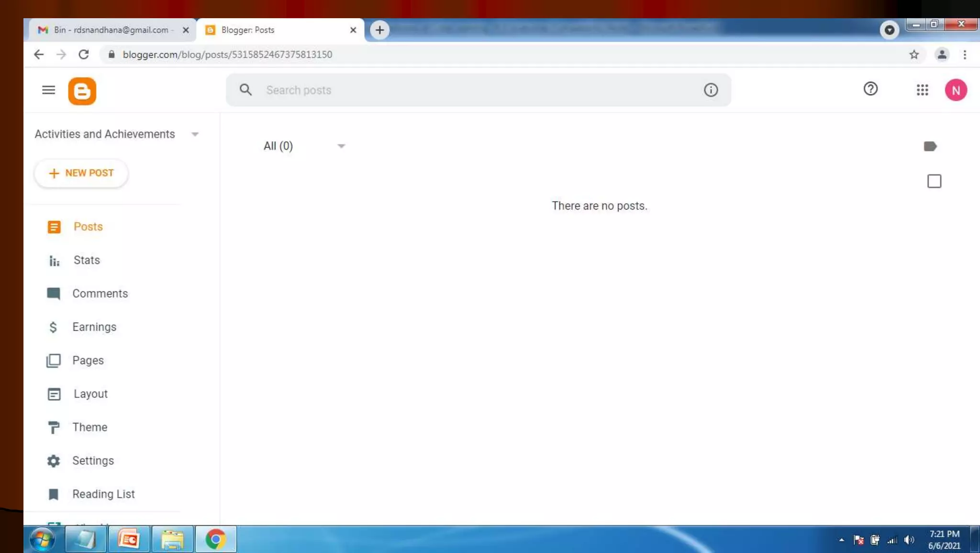Bookmark page with the star icon
This screenshot has width=980, height=553.
[914, 55]
